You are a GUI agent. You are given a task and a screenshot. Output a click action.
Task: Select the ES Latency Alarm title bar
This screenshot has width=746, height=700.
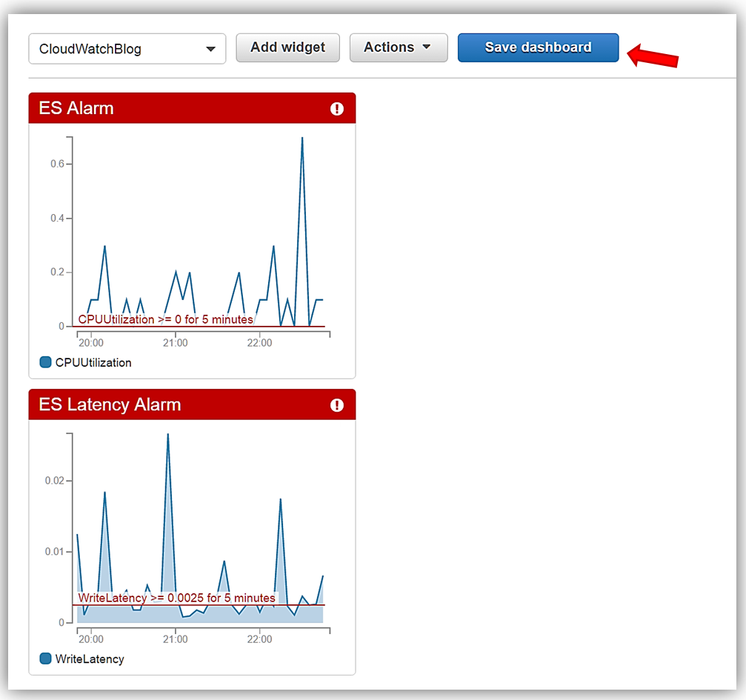[178, 405]
